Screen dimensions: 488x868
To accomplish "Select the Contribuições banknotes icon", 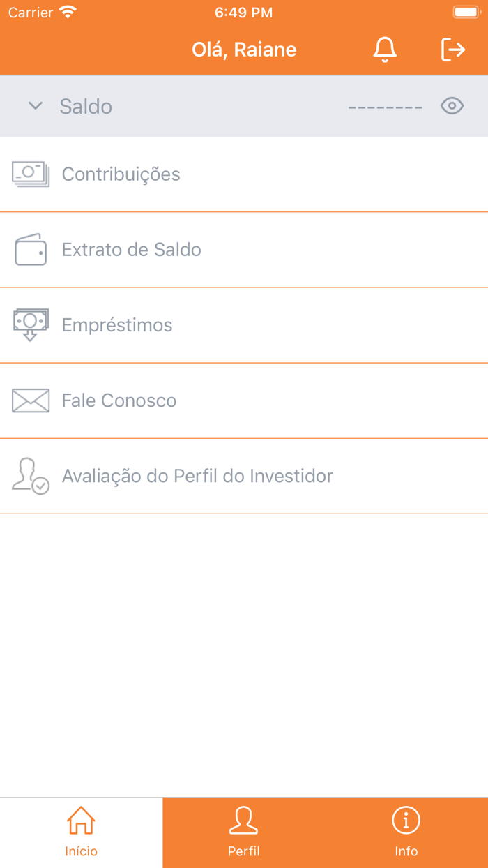I will click(31, 174).
